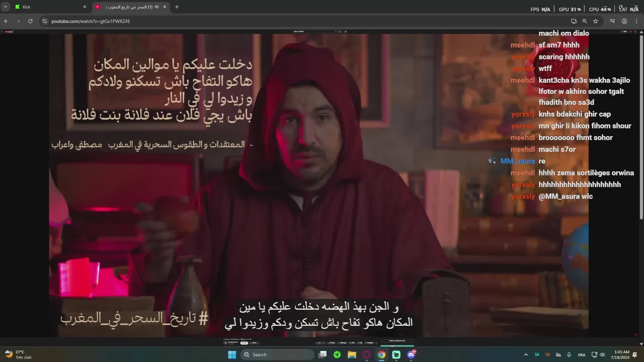Switch keyboard language from FRA

tap(582, 354)
